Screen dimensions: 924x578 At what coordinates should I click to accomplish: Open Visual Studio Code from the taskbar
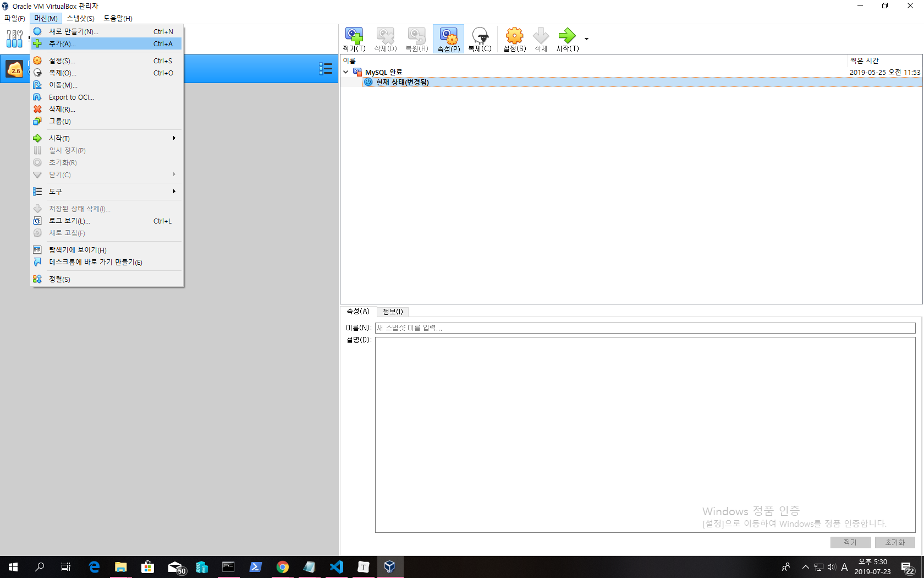(336, 567)
